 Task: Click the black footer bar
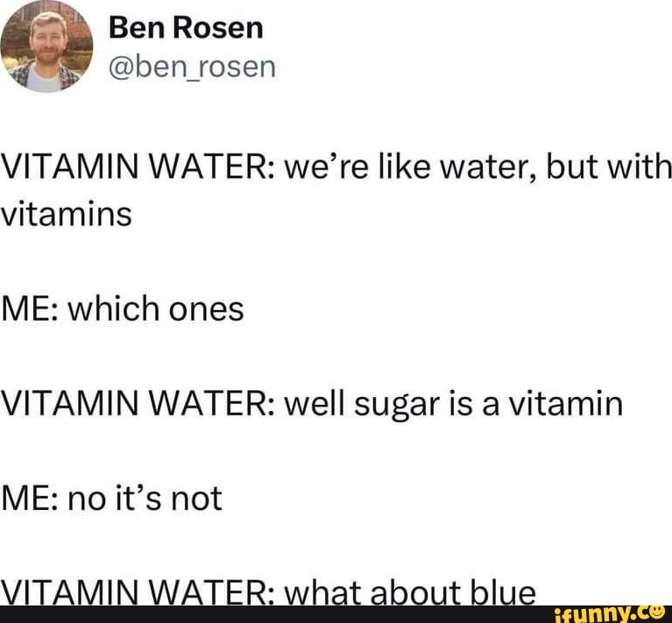coord(336,614)
